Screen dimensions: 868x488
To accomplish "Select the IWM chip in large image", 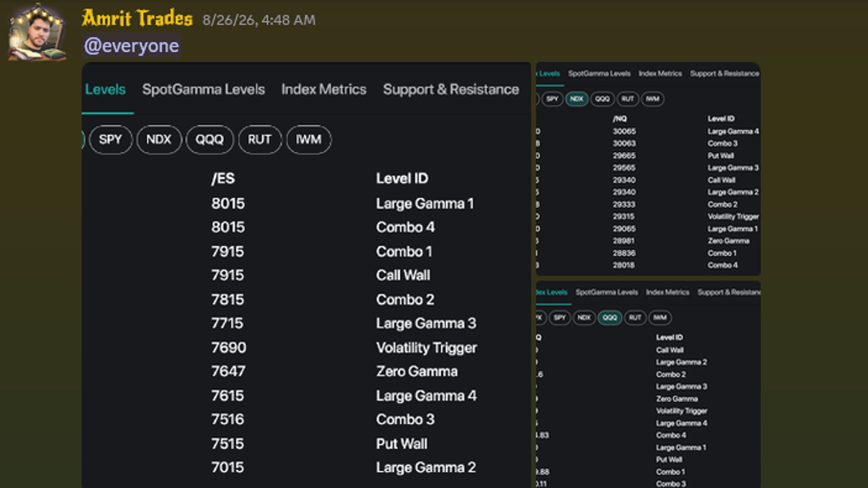I will pos(309,139).
